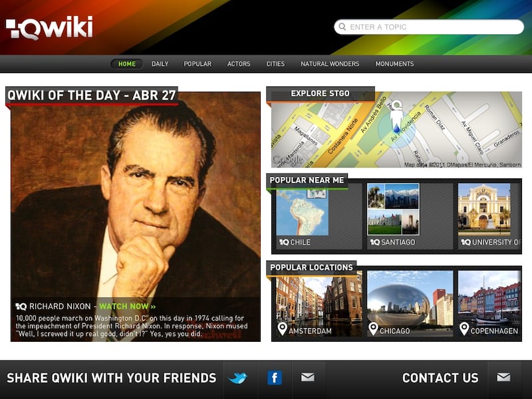Click the Qwiki icon beside Richard Nixon

point(21,307)
